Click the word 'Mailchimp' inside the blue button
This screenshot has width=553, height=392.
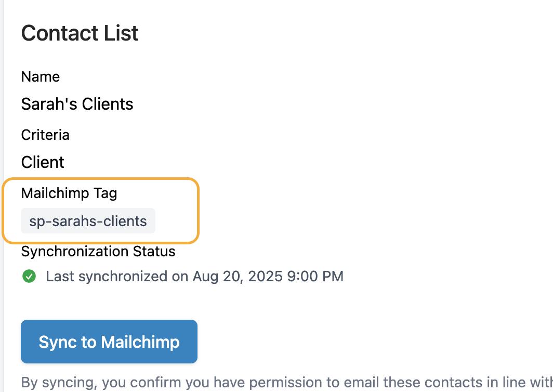pos(140,342)
